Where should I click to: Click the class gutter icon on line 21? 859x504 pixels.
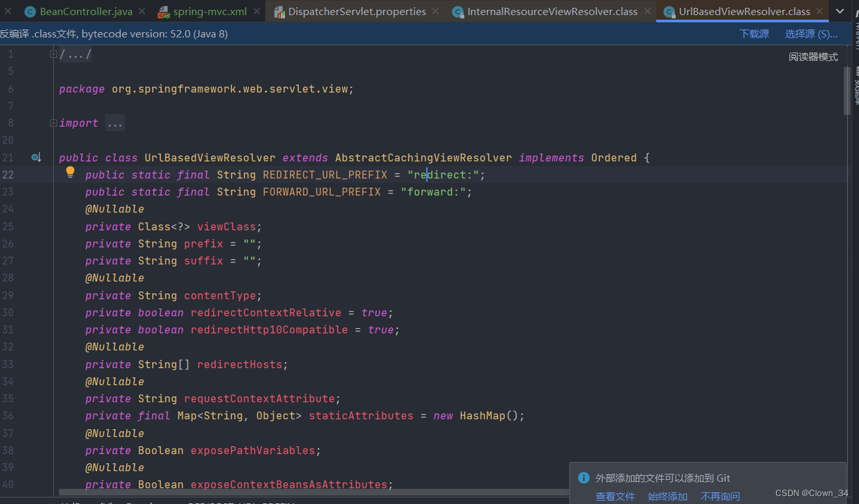(x=36, y=157)
